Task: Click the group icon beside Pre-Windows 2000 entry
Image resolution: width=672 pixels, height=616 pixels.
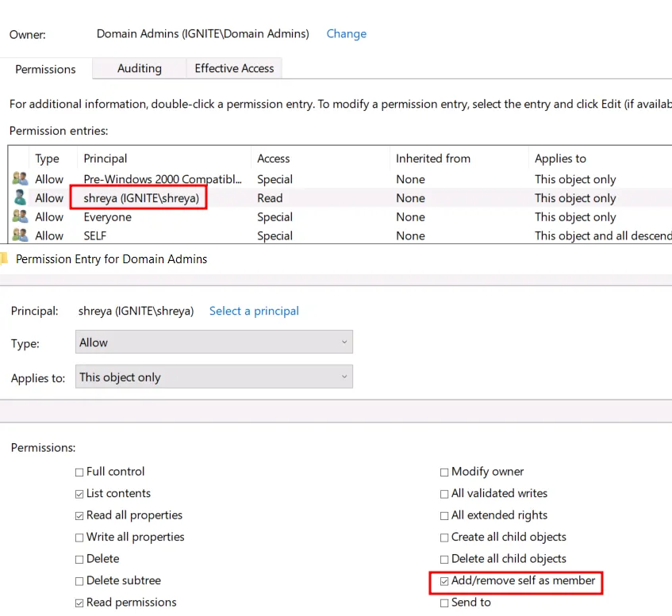Action: (x=20, y=179)
